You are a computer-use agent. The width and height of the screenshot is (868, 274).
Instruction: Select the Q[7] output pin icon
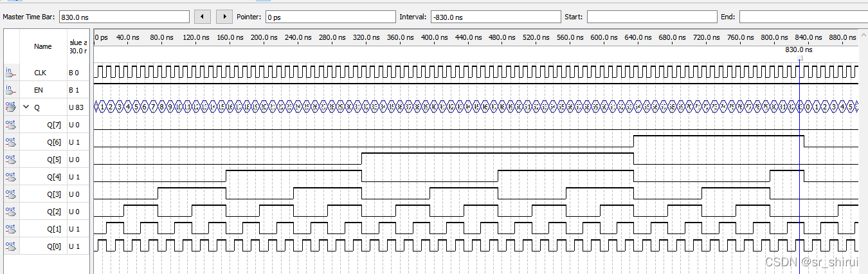tap(10, 124)
